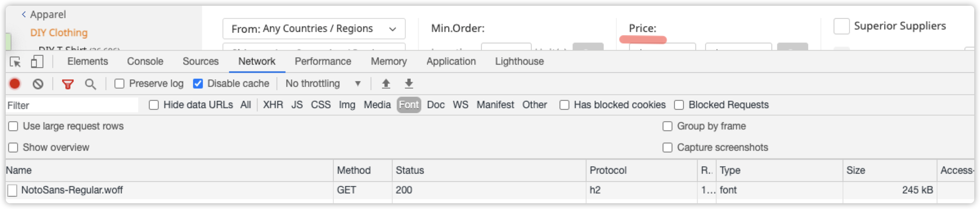Select the XHR request type filter

coord(273,105)
